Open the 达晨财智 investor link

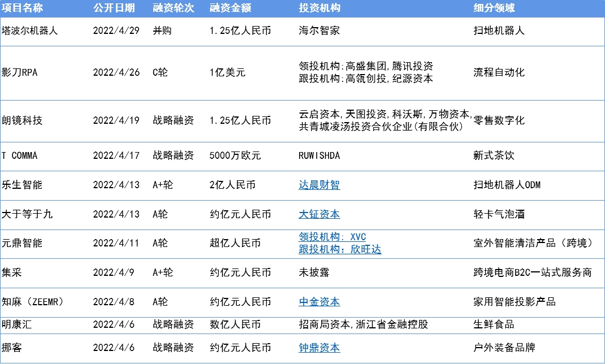click(319, 185)
